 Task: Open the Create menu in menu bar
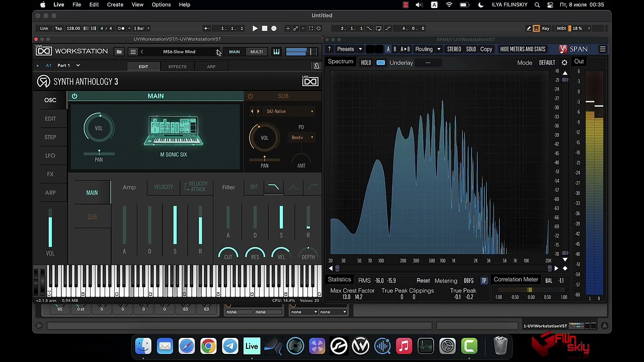click(x=115, y=5)
